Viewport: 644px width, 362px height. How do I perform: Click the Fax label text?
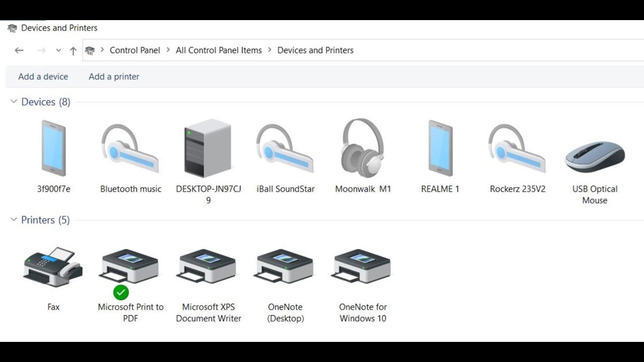[x=53, y=307]
